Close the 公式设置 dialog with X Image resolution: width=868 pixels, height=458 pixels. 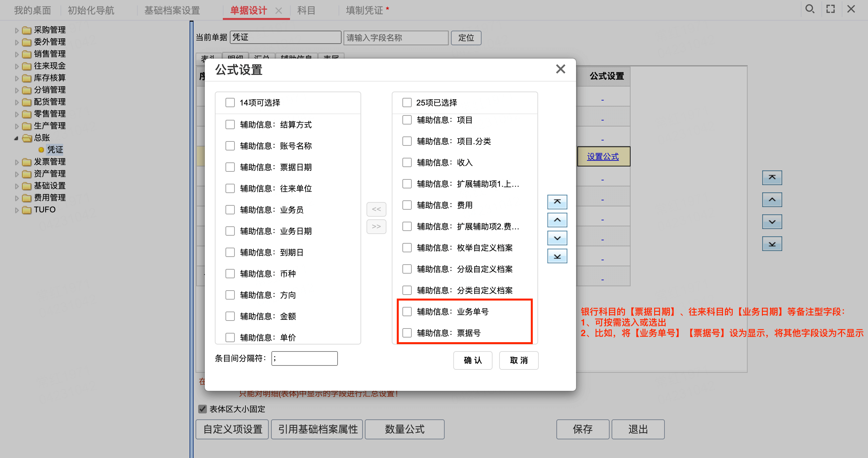(x=560, y=69)
